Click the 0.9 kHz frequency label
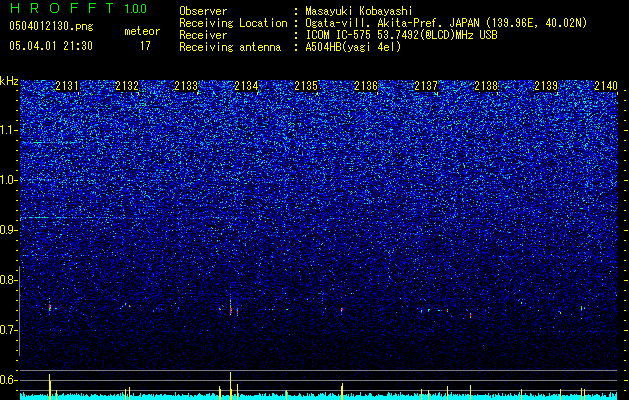The width and height of the screenshot is (629, 400). [x=9, y=230]
